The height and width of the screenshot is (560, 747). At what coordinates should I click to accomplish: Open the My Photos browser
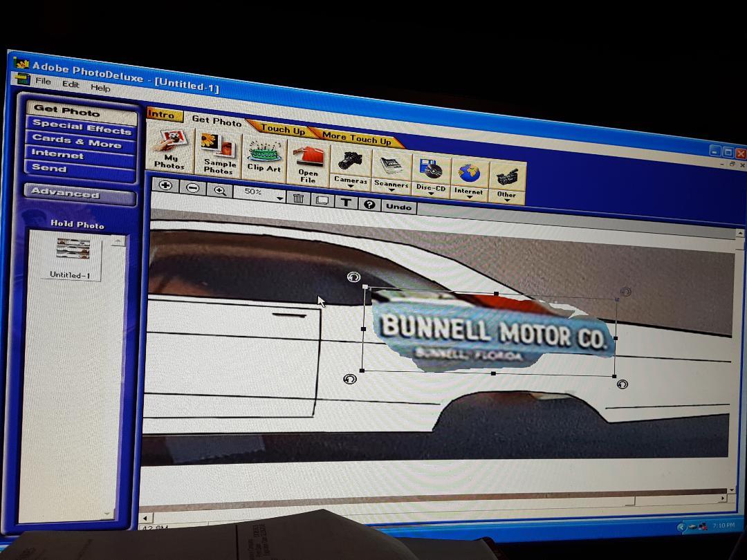coord(169,149)
